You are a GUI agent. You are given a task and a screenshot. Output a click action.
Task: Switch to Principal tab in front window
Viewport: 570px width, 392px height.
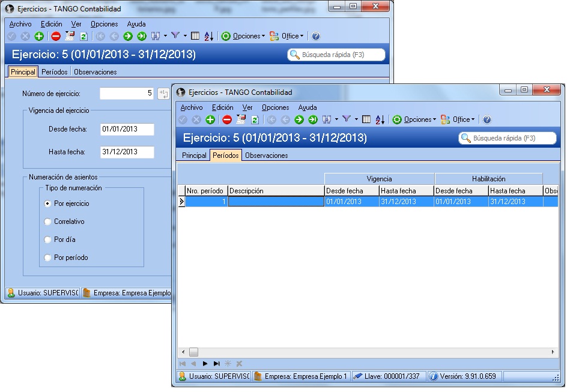(x=194, y=155)
